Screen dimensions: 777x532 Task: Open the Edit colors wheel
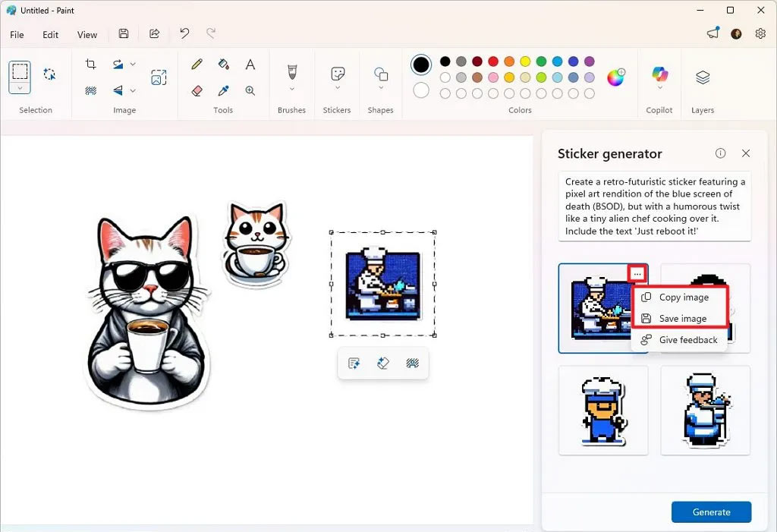point(615,77)
